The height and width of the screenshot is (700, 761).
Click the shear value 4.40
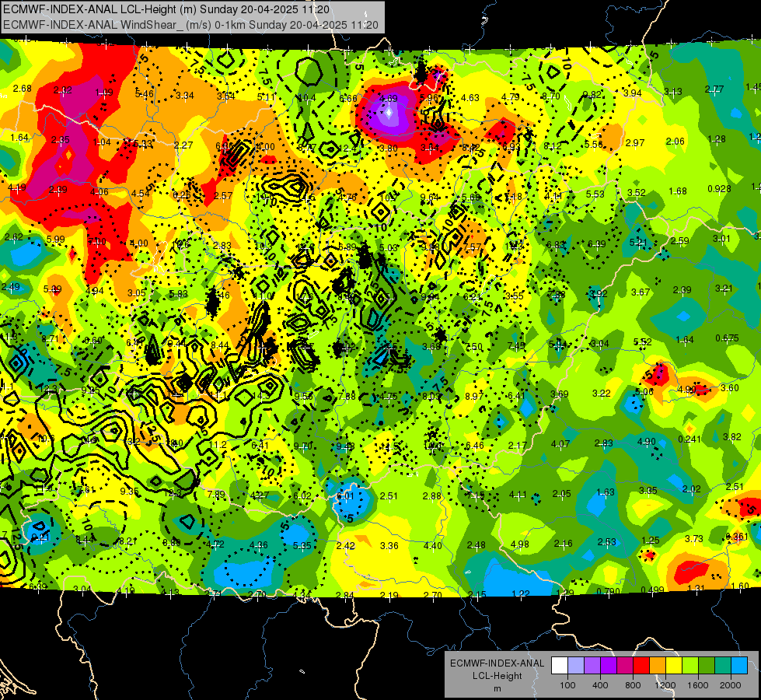pos(432,546)
